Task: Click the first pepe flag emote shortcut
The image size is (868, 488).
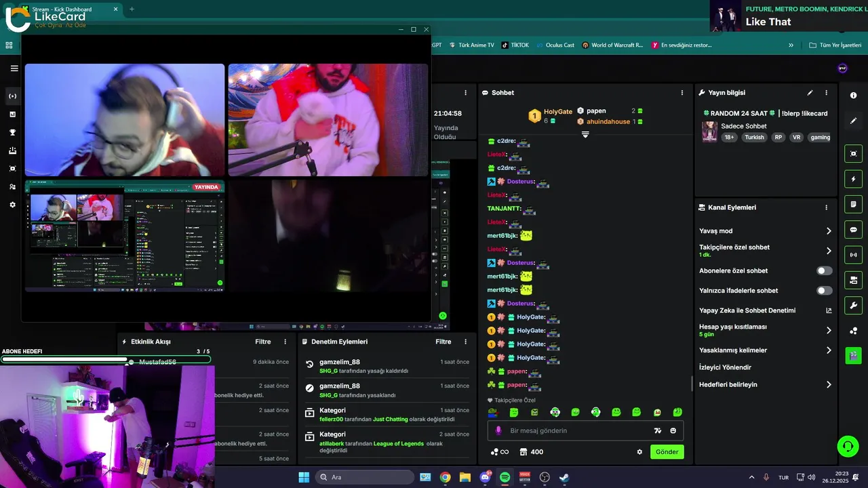Action: [493, 412]
